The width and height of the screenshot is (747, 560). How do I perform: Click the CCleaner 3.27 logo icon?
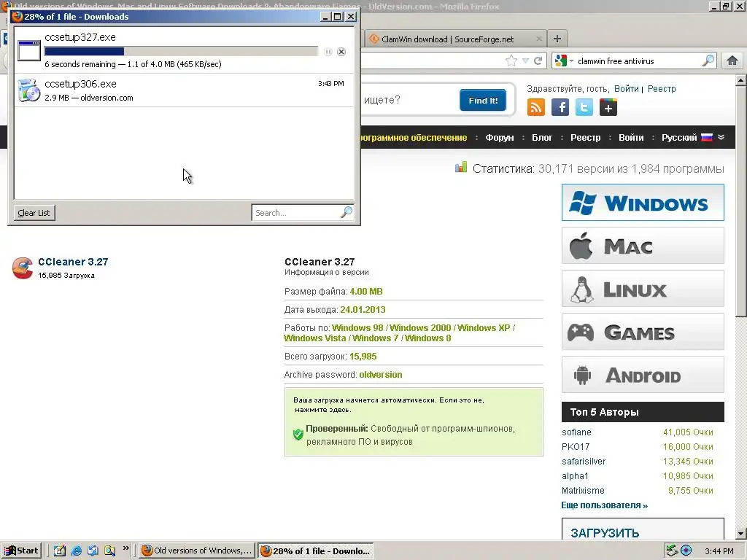point(23,268)
